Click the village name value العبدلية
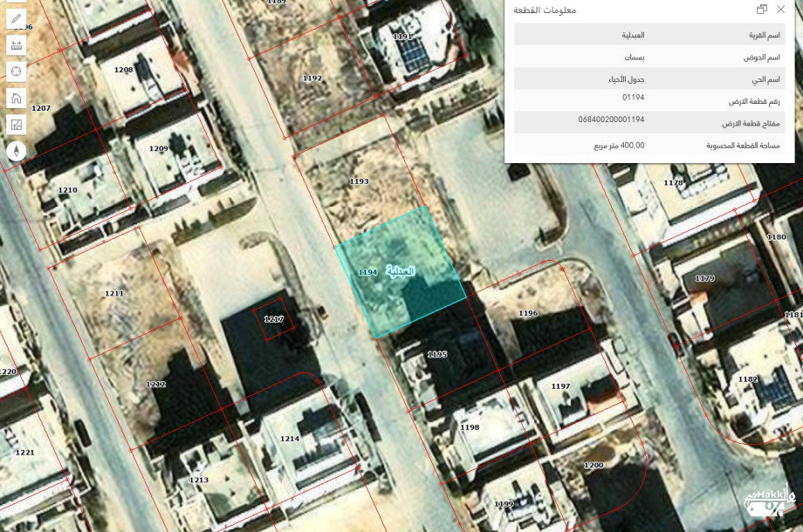Screen dimensions: 803x532 [x=632, y=35]
